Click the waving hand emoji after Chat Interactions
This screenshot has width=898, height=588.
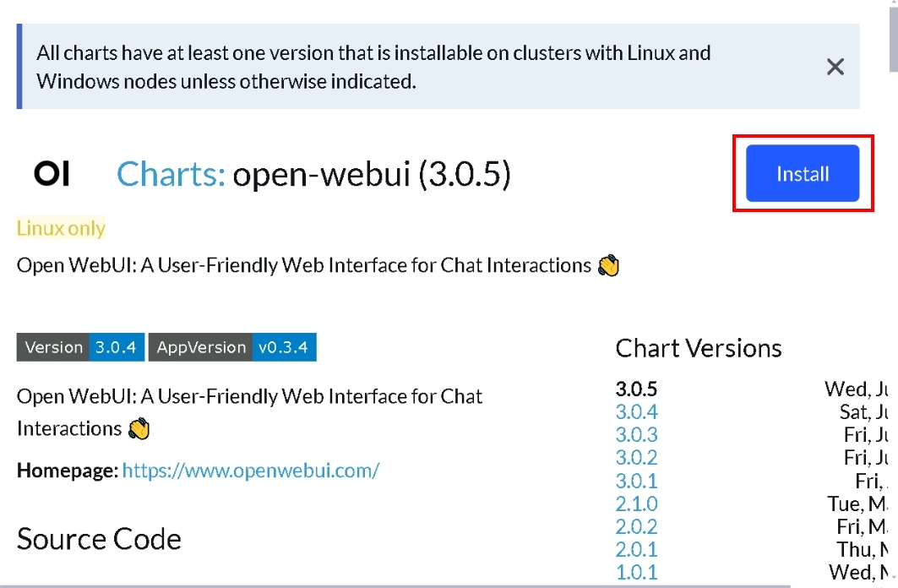click(x=608, y=265)
